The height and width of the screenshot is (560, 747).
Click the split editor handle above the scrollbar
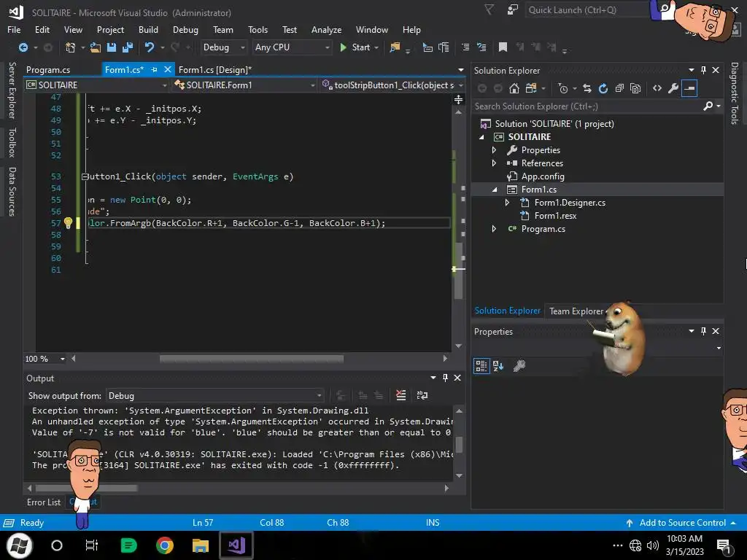(x=458, y=99)
